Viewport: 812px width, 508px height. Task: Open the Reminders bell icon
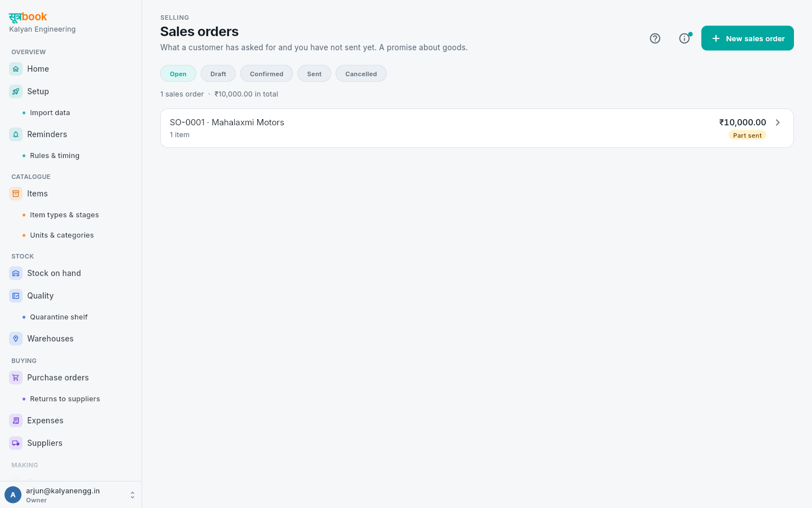point(16,134)
